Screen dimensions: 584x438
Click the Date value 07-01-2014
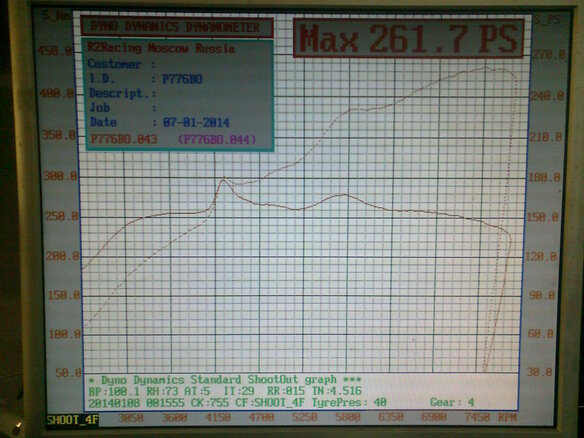point(196,123)
